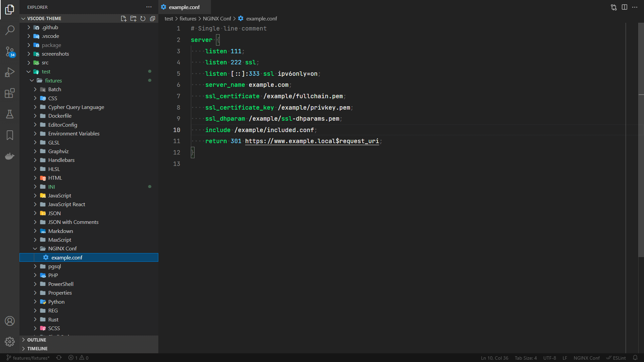The image size is (644, 362).
Task: Expand the TIMELINE section
Action: (37, 349)
